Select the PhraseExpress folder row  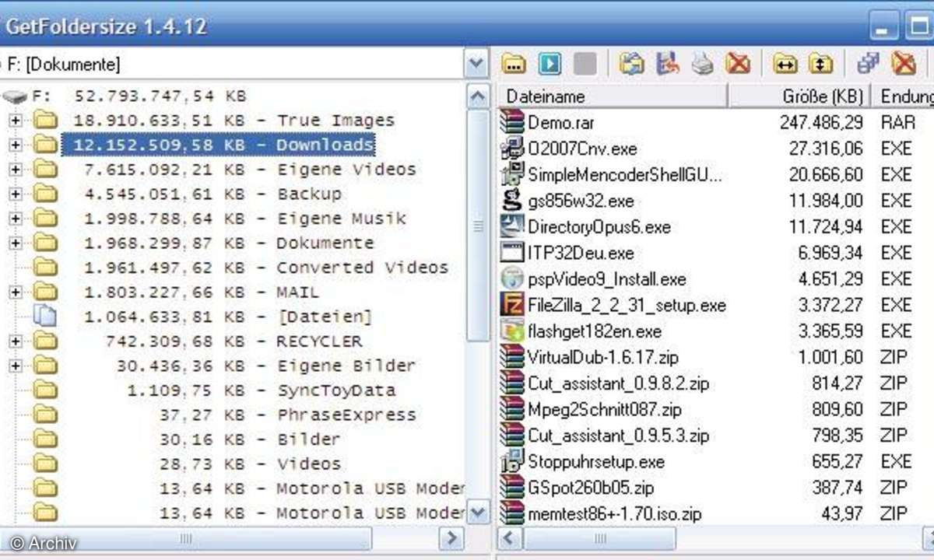pos(287,415)
